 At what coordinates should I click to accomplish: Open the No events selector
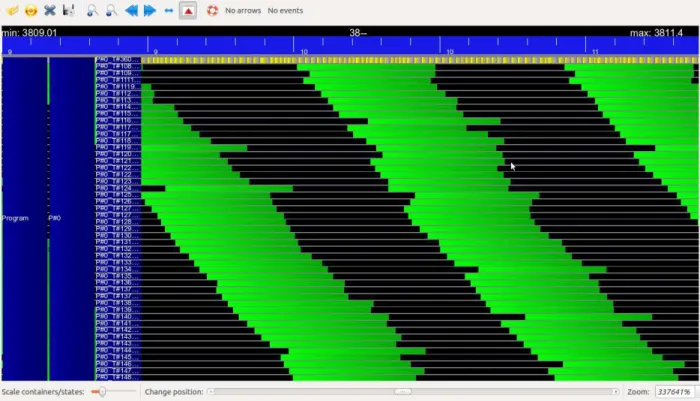tap(285, 10)
